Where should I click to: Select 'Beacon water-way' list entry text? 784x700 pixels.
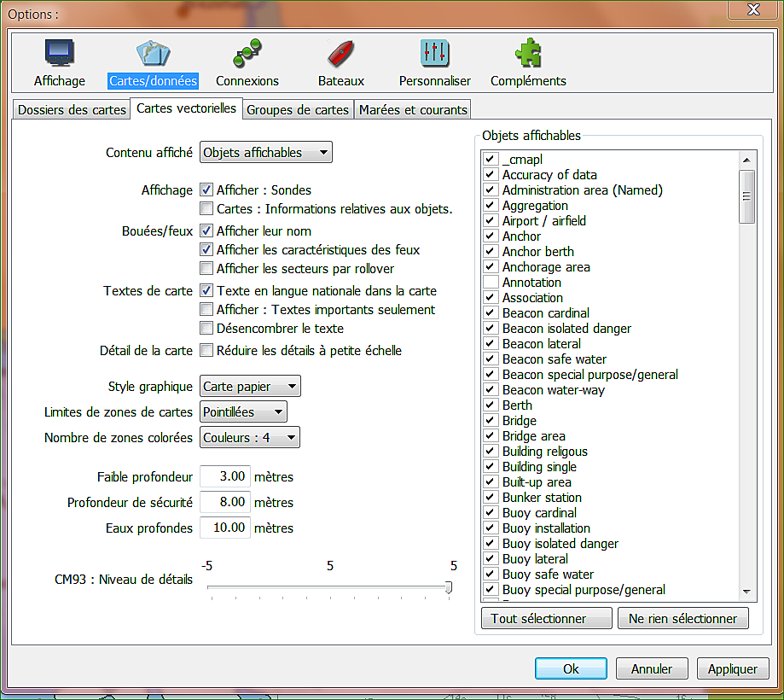click(x=554, y=390)
